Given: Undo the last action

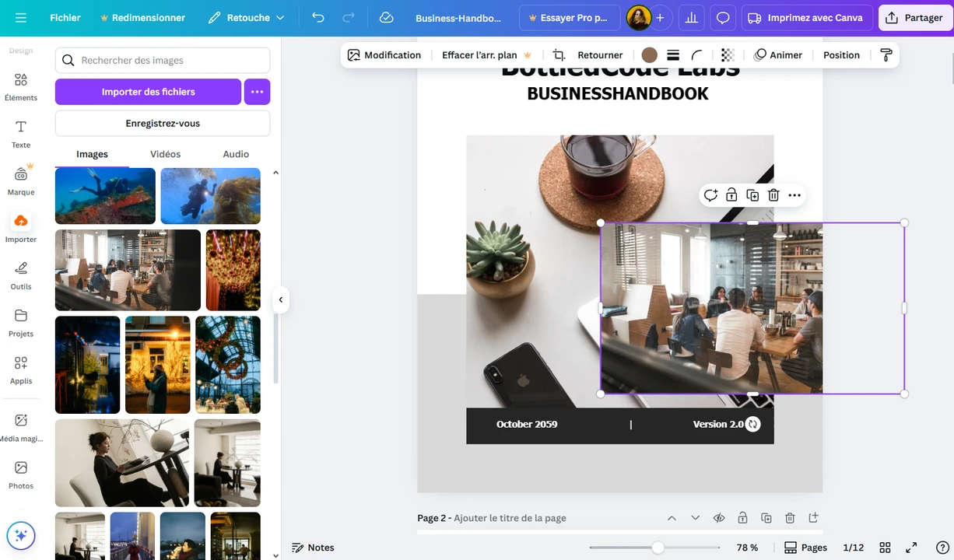Looking at the screenshot, I should click(x=317, y=18).
